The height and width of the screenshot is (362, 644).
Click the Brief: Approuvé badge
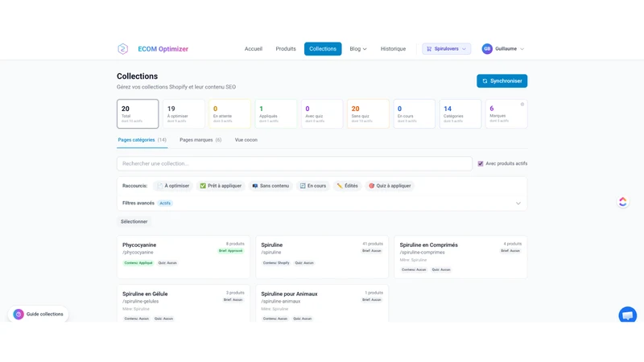pyautogui.click(x=231, y=251)
